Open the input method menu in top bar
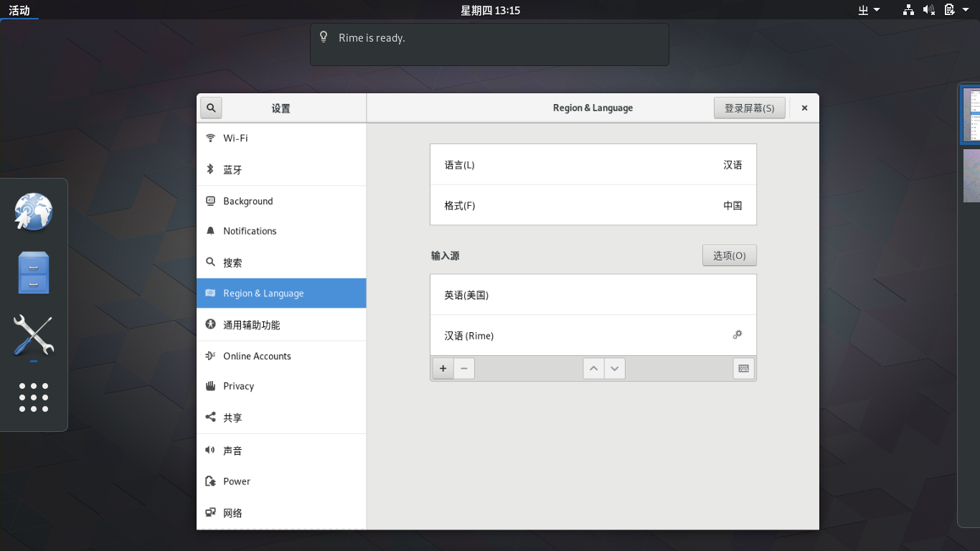Viewport: 980px width, 551px height. click(x=868, y=10)
